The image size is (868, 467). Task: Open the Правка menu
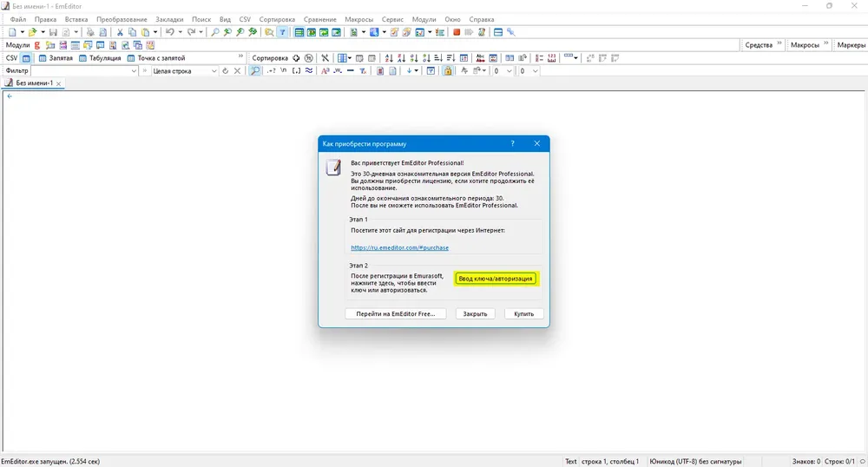tap(45, 19)
